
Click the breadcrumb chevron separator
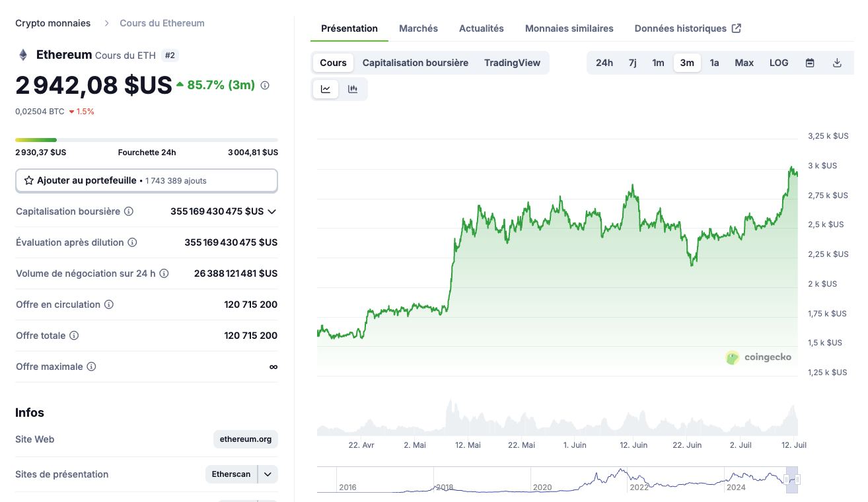coord(106,23)
